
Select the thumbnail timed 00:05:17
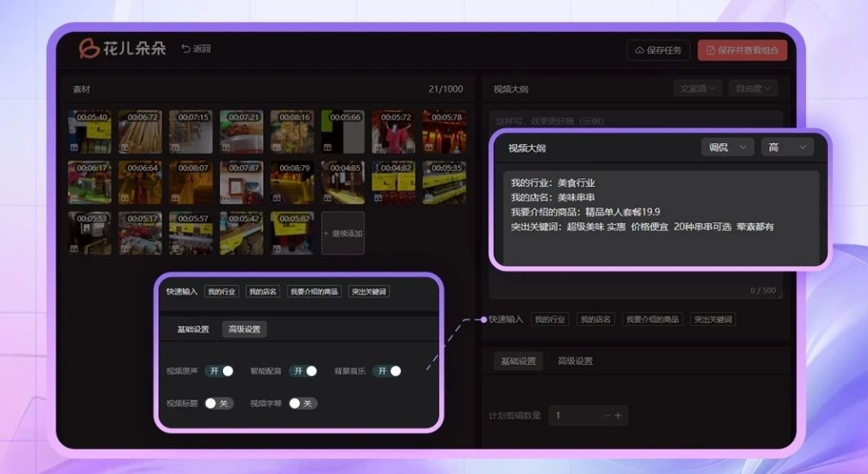(x=140, y=233)
